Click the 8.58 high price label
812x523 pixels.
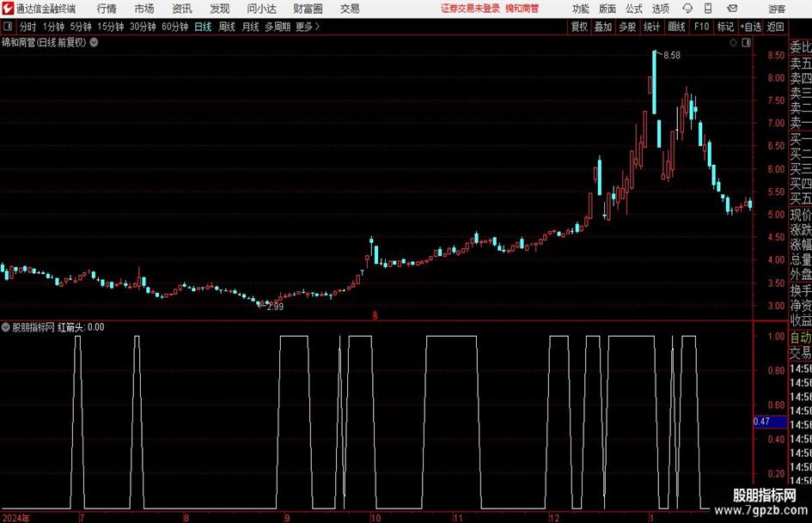click(672, 55)
